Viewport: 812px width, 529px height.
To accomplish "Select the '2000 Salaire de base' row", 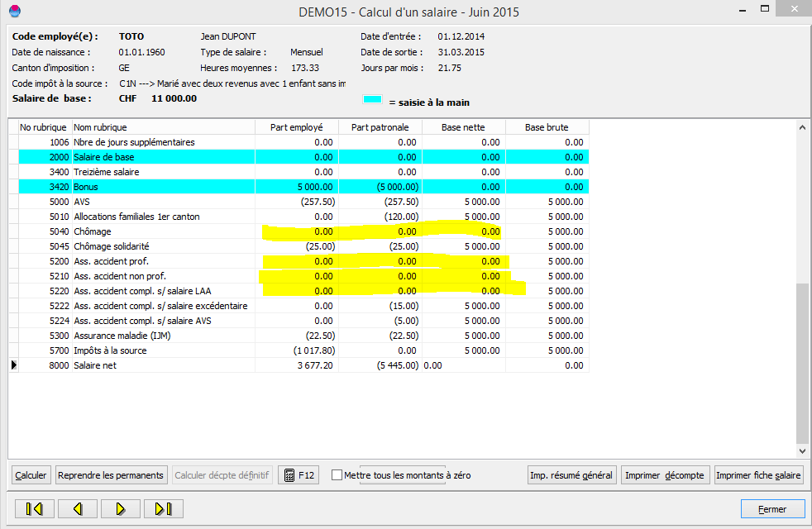I will pos(303,157).
